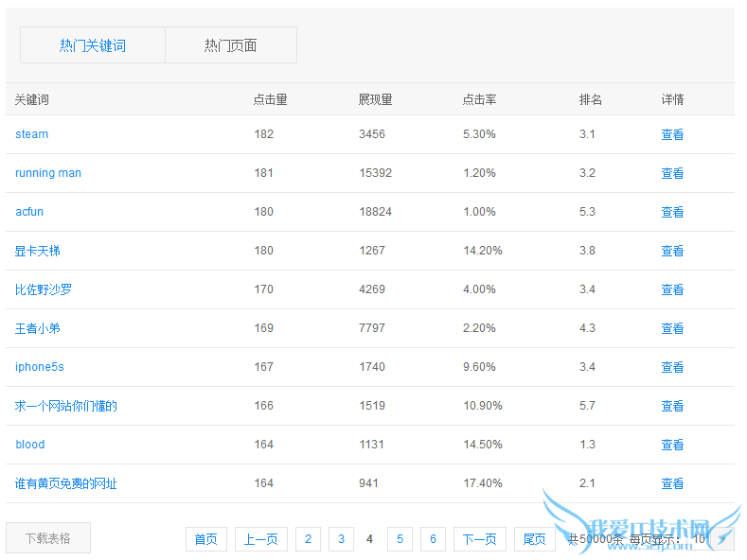Go to next page via 下一页

pos(480,539)
